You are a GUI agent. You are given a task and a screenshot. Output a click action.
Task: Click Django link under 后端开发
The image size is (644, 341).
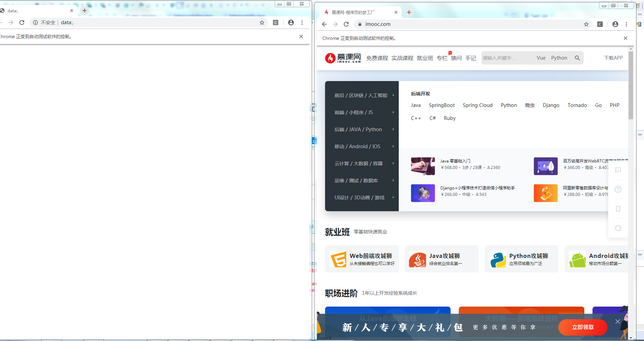pyautogui.click(x=551, y=105)
